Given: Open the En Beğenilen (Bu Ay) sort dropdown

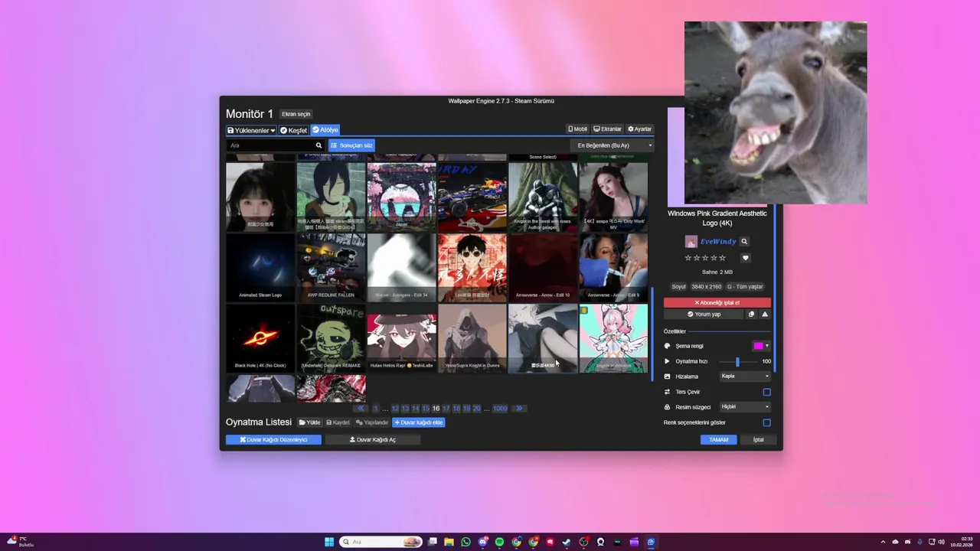Looking at the screenshot, I should pos(612,145).
